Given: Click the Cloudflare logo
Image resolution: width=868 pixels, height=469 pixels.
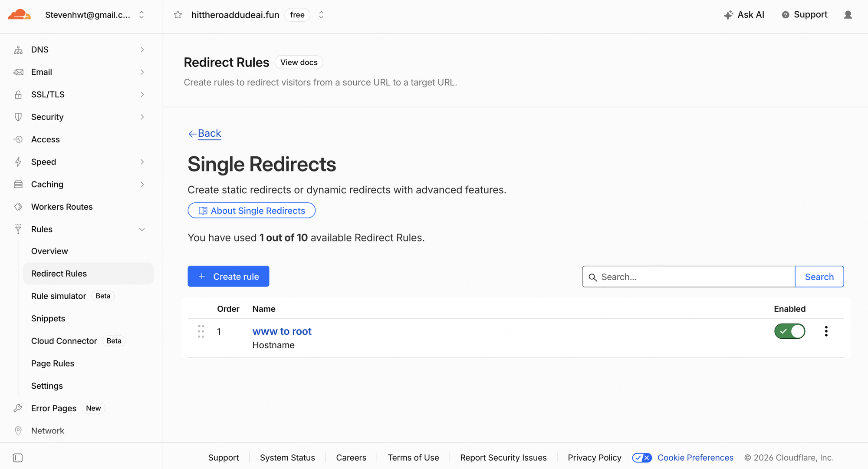Looking at the screenshot, I should point(20,15).
